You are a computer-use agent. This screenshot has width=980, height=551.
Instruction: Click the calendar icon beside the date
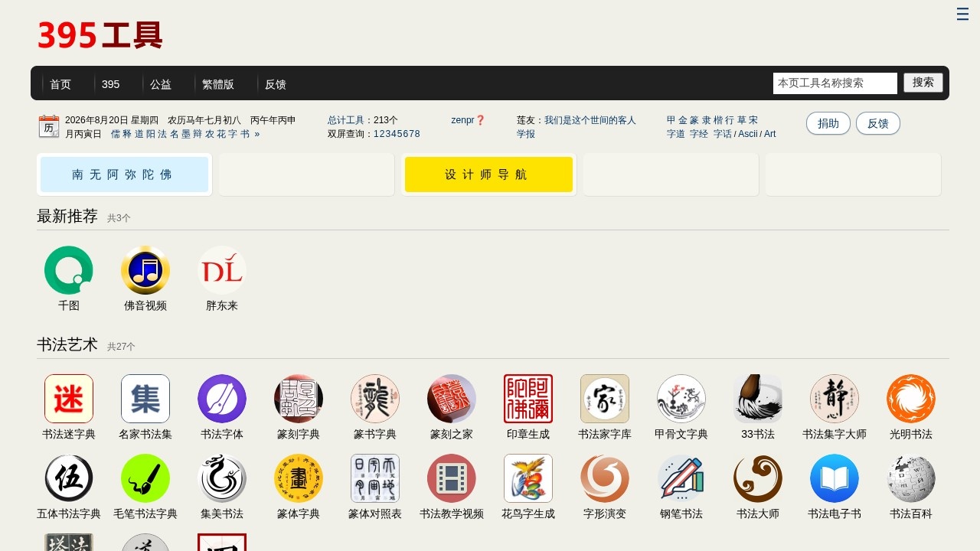[49, 126]
